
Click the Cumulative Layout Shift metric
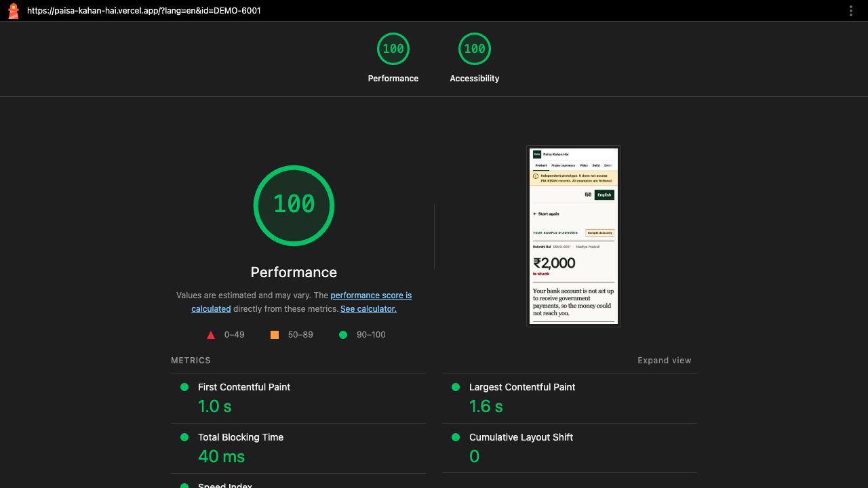click(570, 449)
